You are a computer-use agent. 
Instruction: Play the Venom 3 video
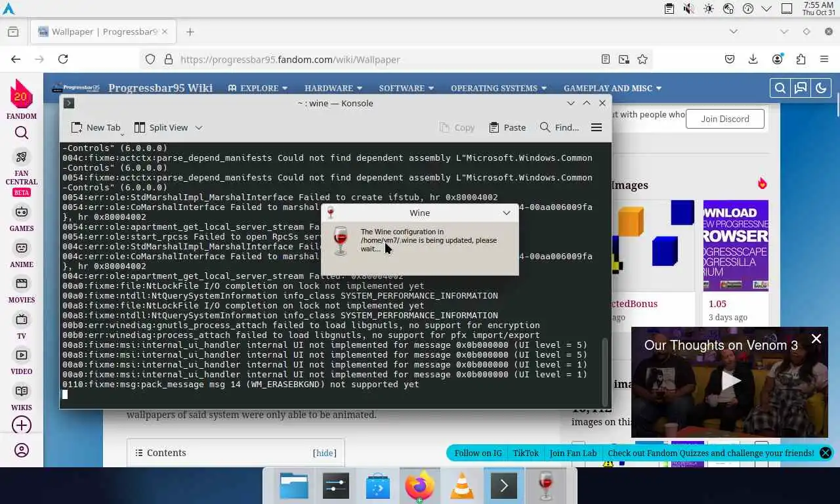click(x=730, y=381)
